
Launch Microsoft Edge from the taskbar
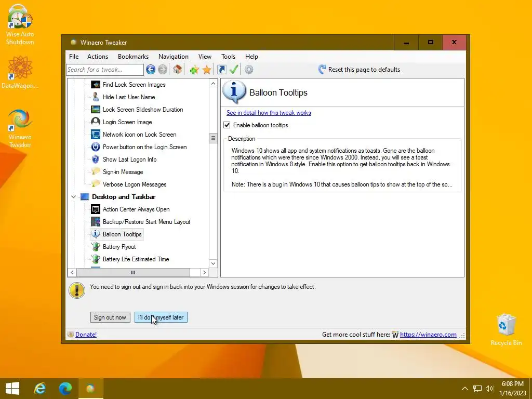65,389
